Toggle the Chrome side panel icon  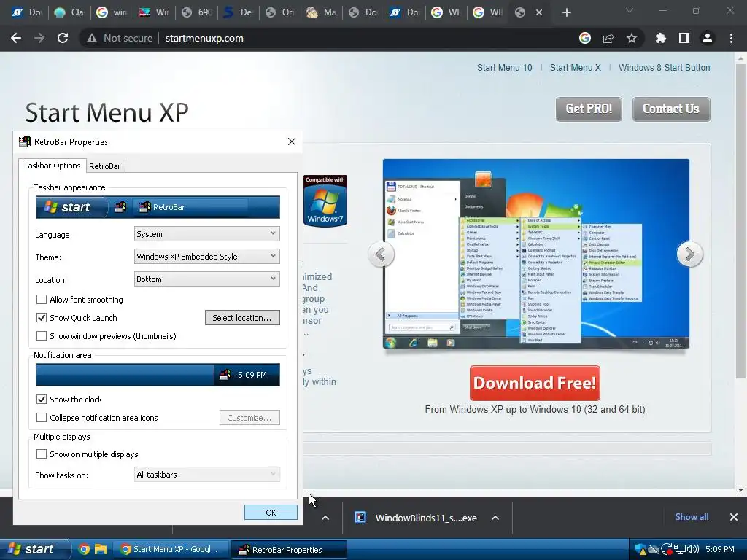(x=684, y=38)
